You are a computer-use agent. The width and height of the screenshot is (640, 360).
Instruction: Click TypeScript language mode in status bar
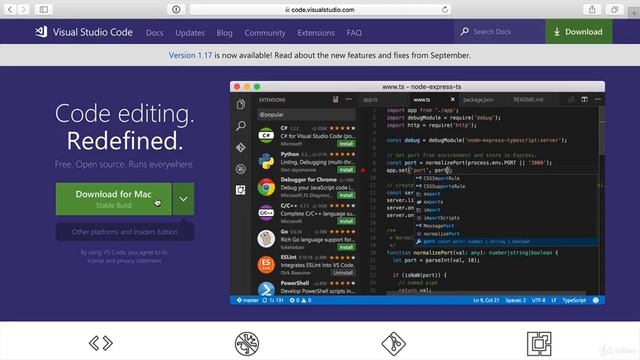click(x=574, y=300)
